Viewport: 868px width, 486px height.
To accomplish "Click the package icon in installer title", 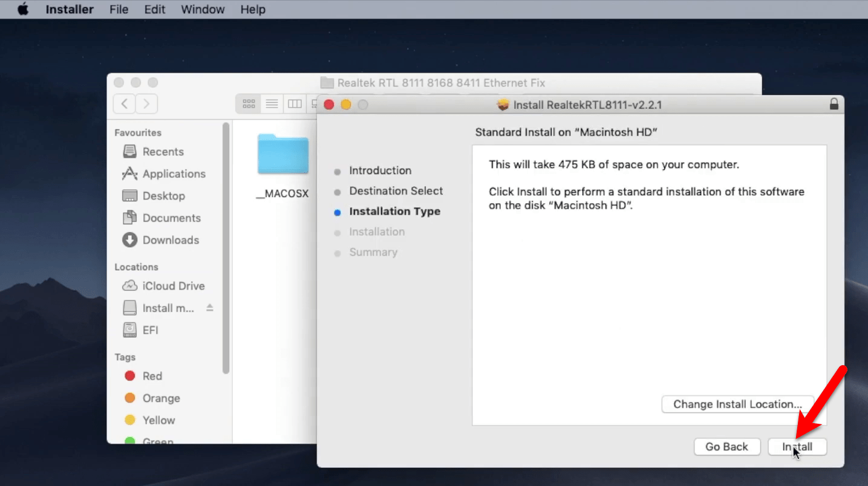I will coord(503,105).
